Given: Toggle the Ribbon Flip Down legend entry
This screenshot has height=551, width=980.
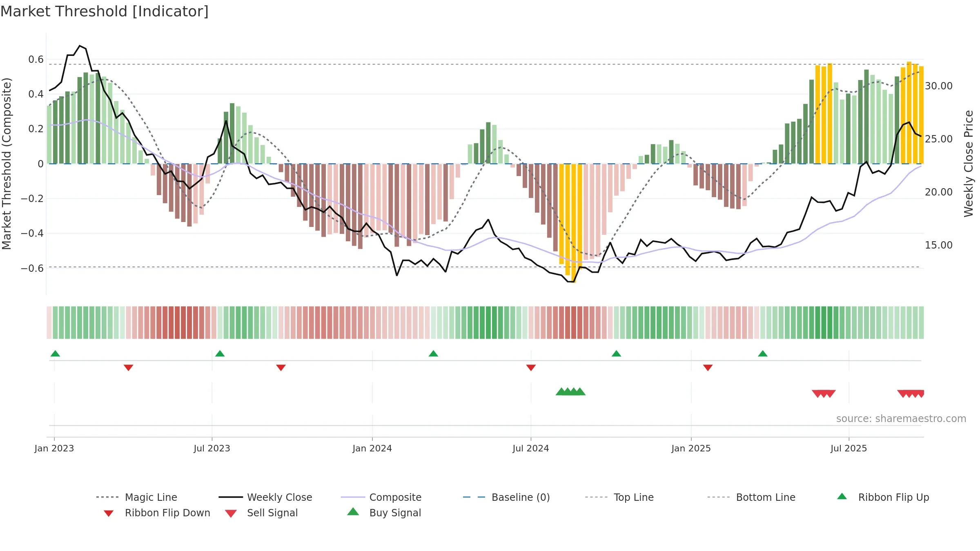Looking at the screenshot, I should (156, 513).
